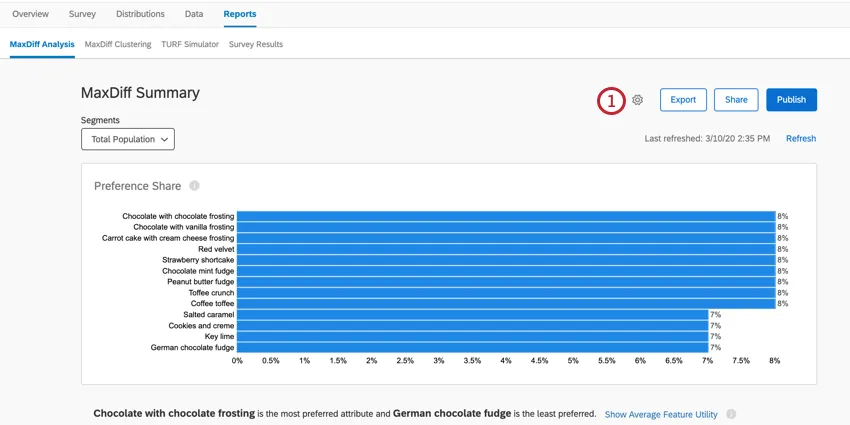Click Show Average Feature Utility link
This screenshot has height=425, width=850.
[661, 414]
